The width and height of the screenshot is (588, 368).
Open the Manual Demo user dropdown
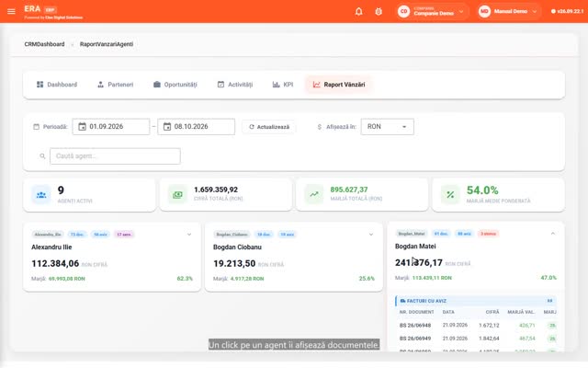pyautogui.click(x=509, y=11)
